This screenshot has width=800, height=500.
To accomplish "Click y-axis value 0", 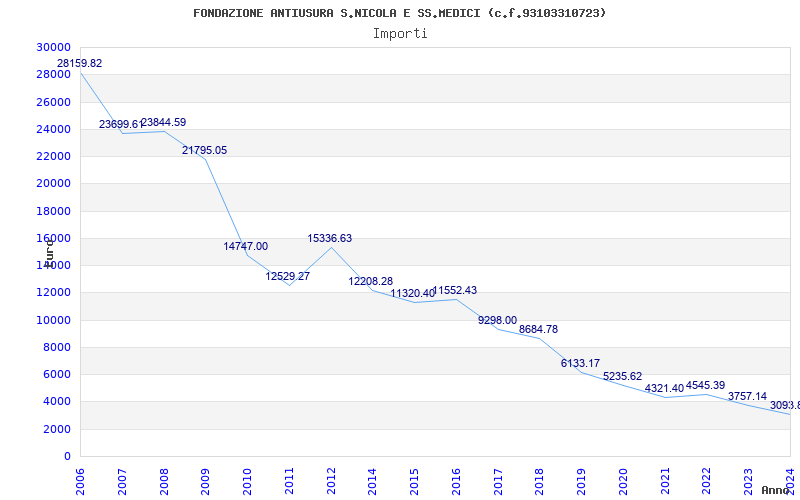I will 67,457.
